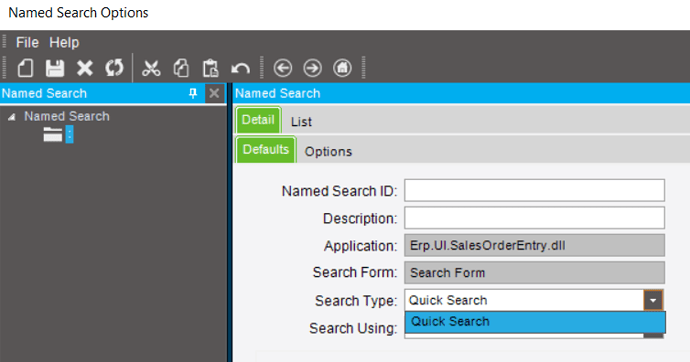Click the Description input field
This screenshot has width=690, height=362.
click(x=534, y=218)
